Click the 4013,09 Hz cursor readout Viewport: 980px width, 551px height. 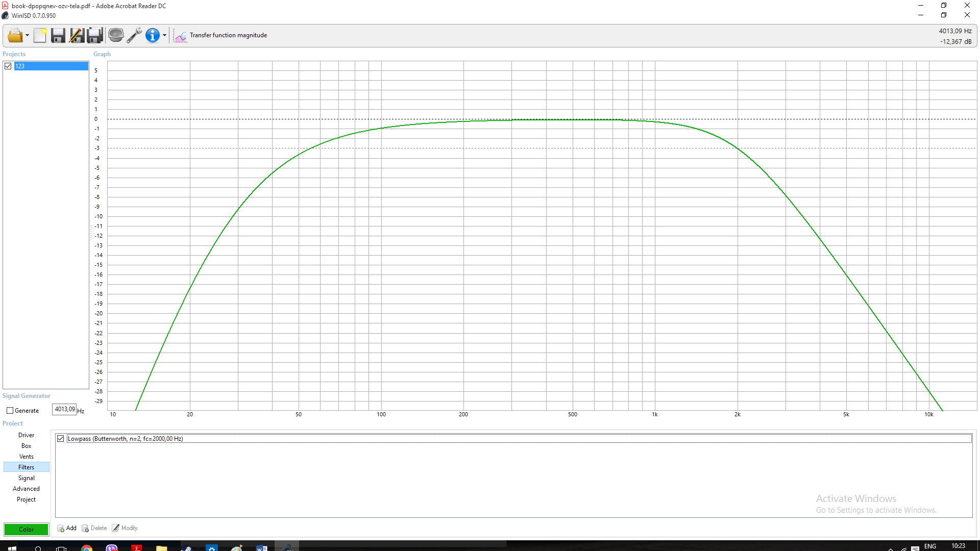(955, 31)
